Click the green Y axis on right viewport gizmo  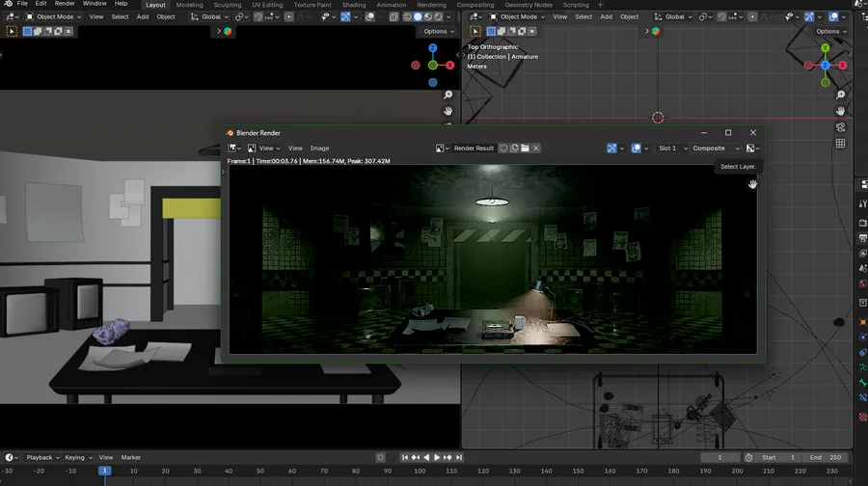click(x=826, y=48)
